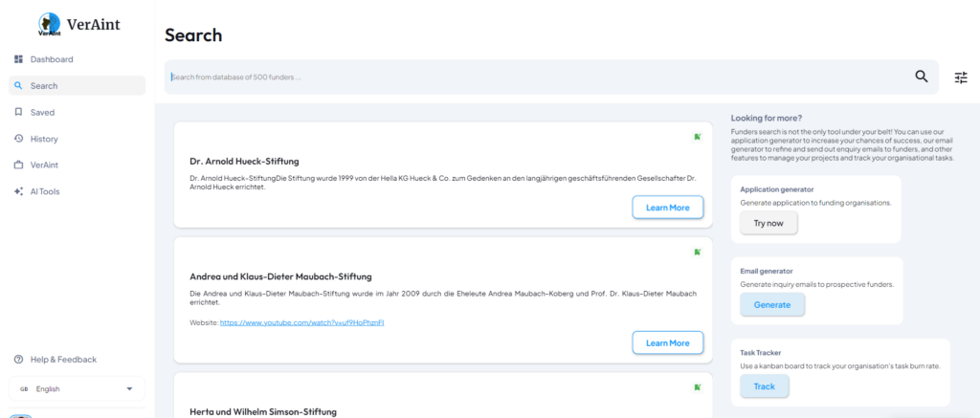Click Track button under Task Tracker
The height and width of the screenshot is (418, 980).
(764, 386)
